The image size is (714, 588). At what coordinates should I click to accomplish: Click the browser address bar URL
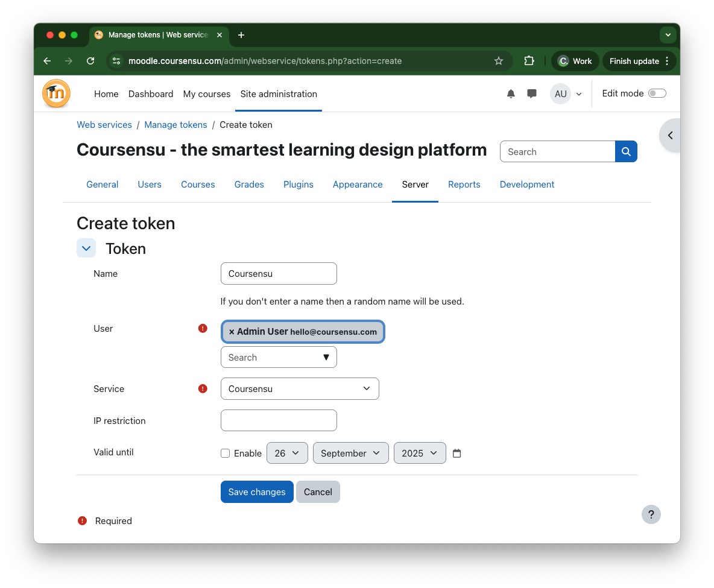(x=265, y=61)
